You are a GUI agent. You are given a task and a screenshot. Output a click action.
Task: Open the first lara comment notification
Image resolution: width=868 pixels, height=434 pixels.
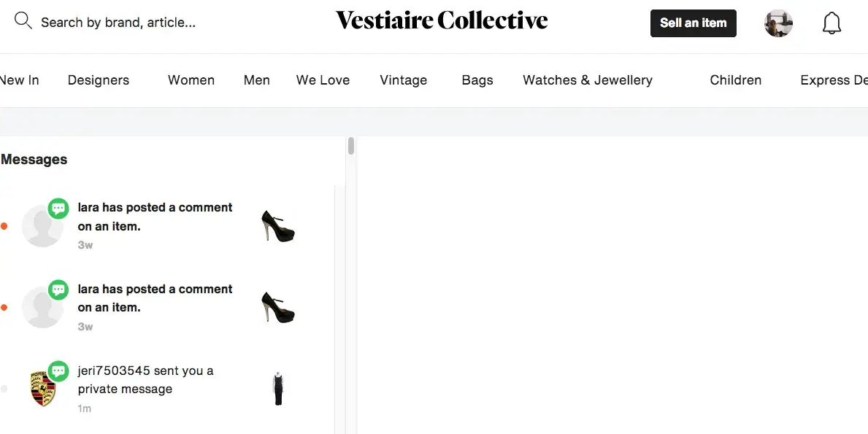pos(155,217)
